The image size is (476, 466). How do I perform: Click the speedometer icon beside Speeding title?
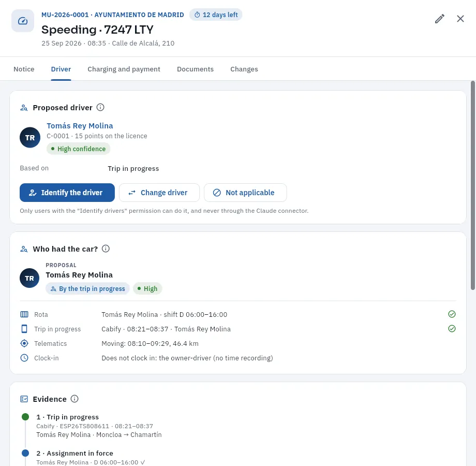click(23, 21)
